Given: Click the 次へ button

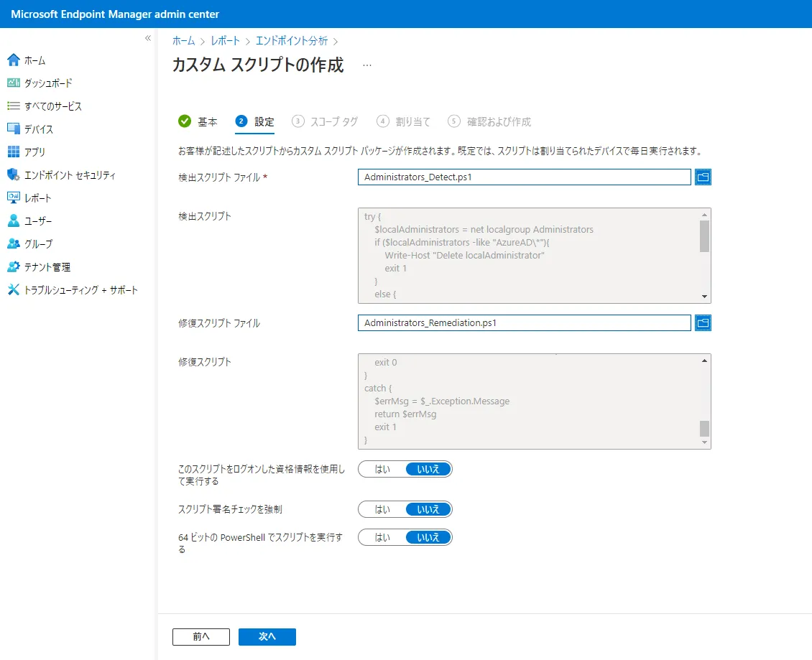Looking at the screenshot, I should tap(267, 637).
